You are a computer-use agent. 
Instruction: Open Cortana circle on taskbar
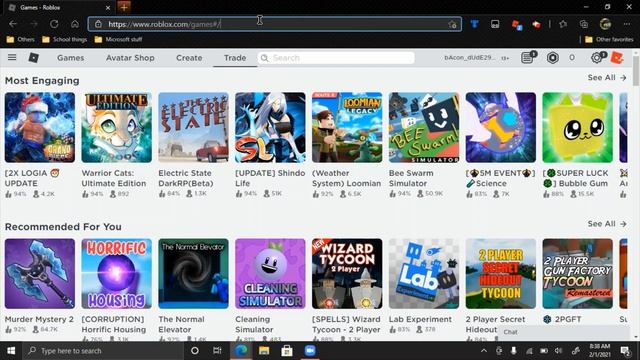195,351
